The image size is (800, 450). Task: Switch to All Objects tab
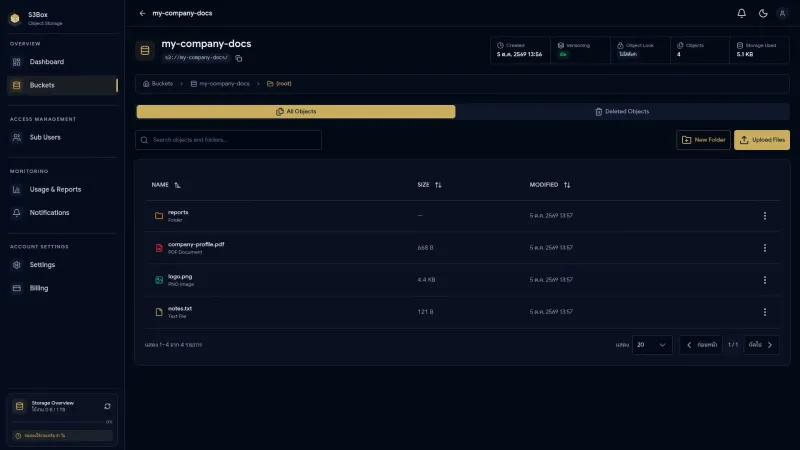click(296, 112)
